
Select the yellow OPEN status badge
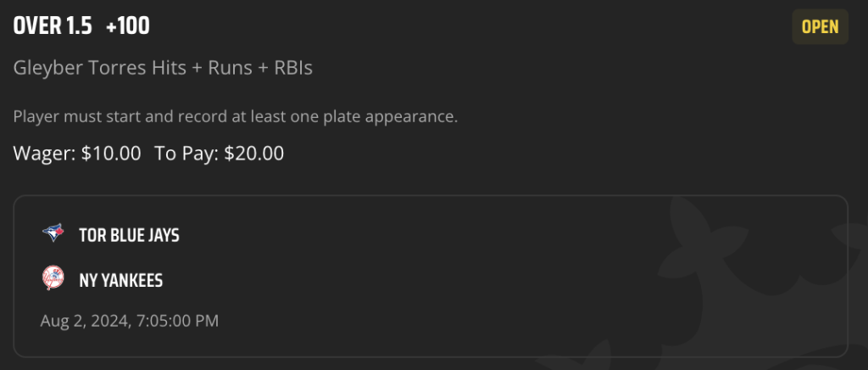point(820,26)
